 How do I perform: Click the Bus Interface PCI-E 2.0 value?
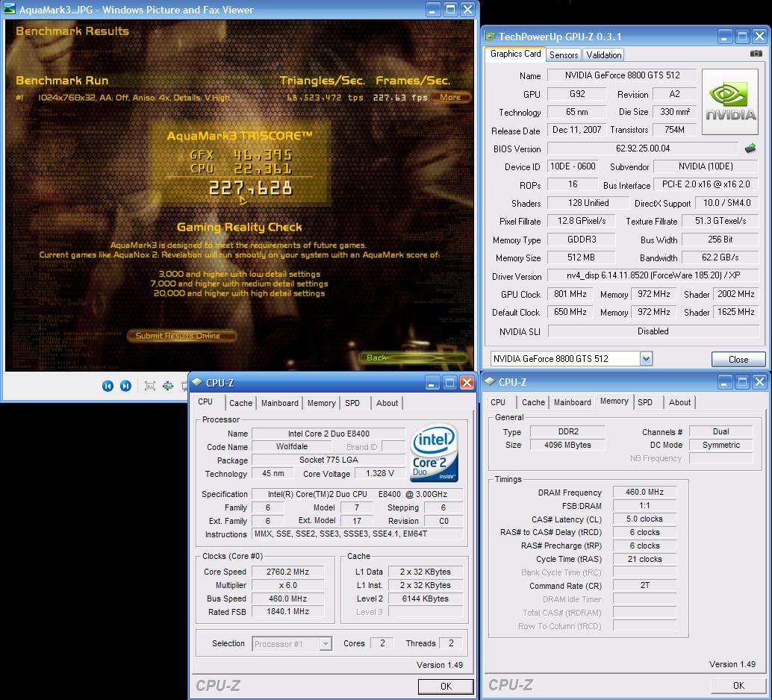(706, 184)
